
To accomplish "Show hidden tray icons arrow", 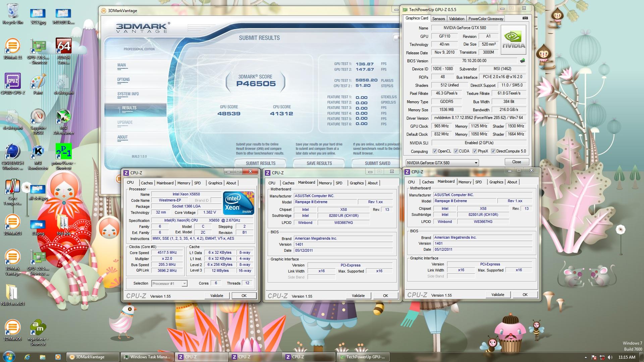I will pos(586,357).
